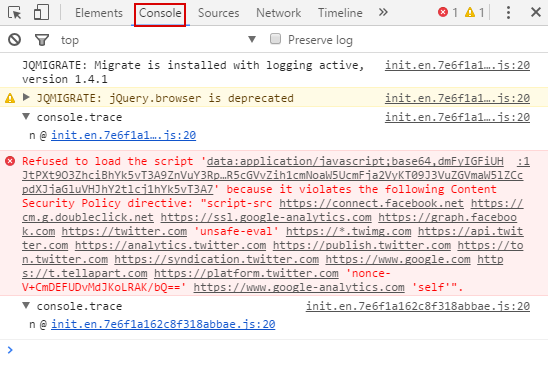Show more tabs with the double chevron
Screen dimensions: 548x366
(383, 13)
